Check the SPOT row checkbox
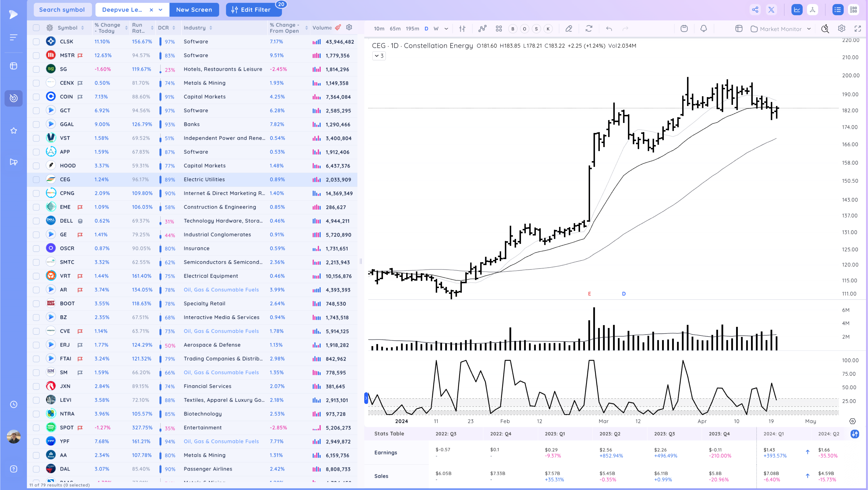Screen dimensions: 868x490 36,428
